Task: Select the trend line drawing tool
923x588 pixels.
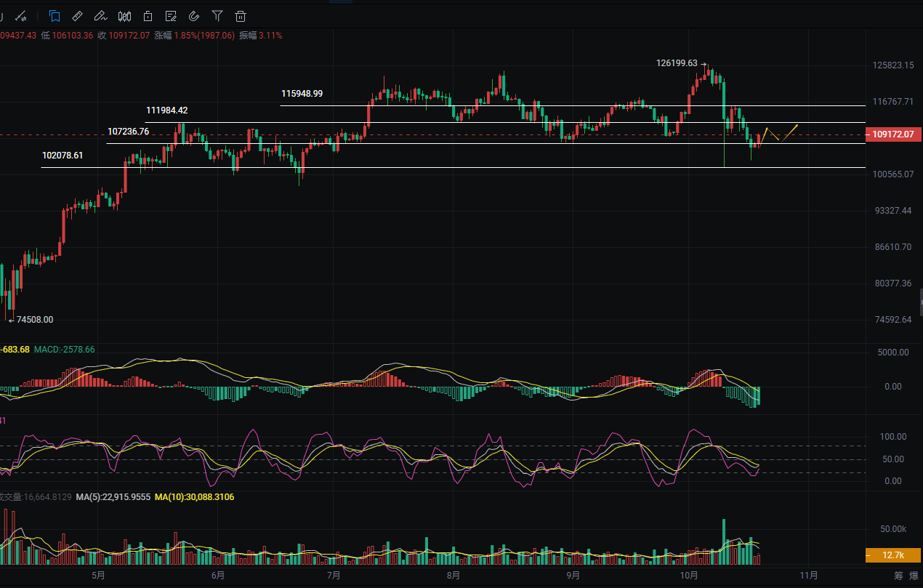Action: pos(22,15)
